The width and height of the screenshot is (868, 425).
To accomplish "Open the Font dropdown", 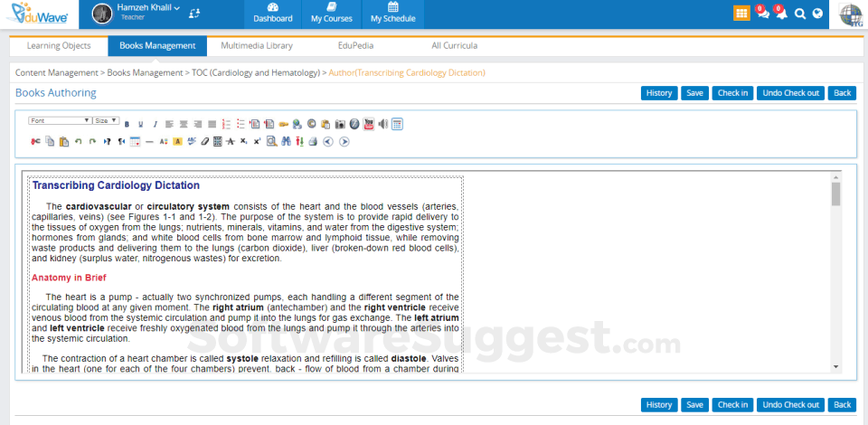I will pyautogui.click(x=60, y=120).
